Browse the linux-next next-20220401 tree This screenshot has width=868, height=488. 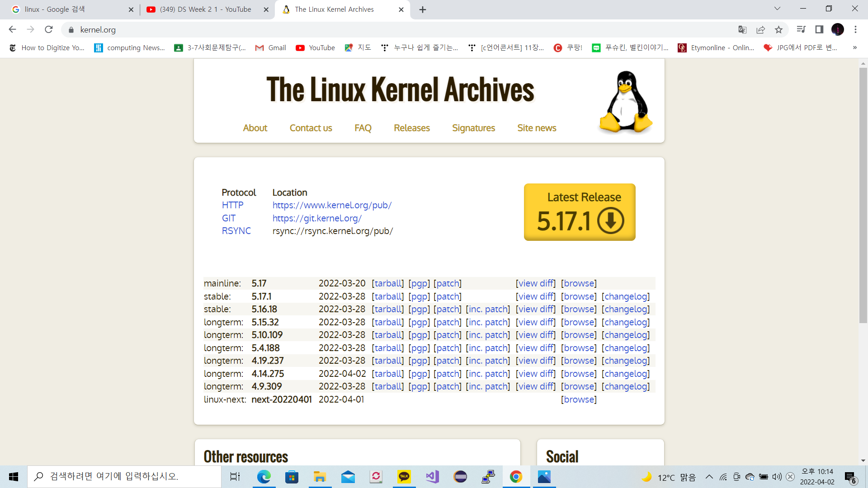tap(579, 399)
